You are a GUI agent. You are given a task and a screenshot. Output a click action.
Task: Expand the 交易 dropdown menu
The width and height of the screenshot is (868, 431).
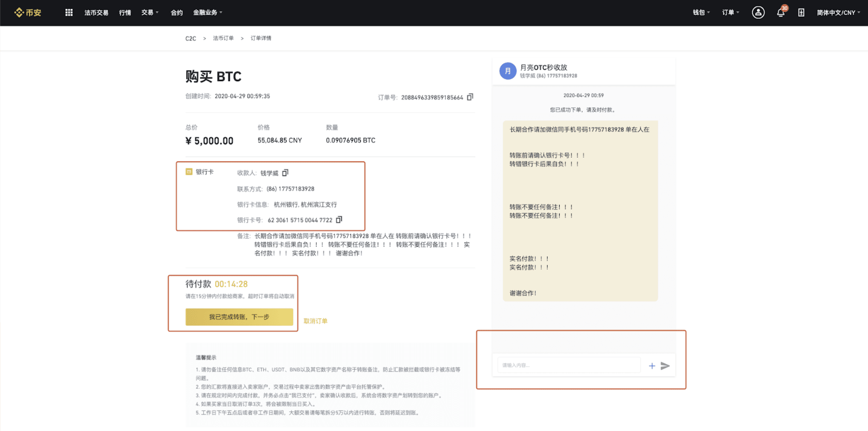click(150, 12)
